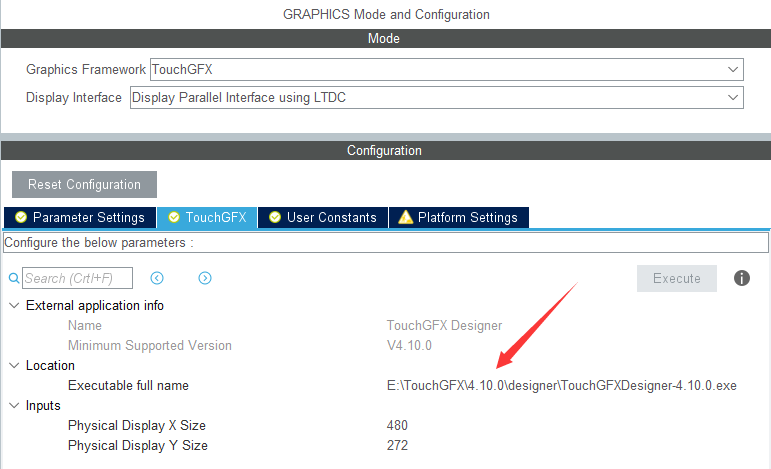The width and height of the screenshot is (771, 469).
Task: Open the User Constants tab
Action: click(323, 217)
